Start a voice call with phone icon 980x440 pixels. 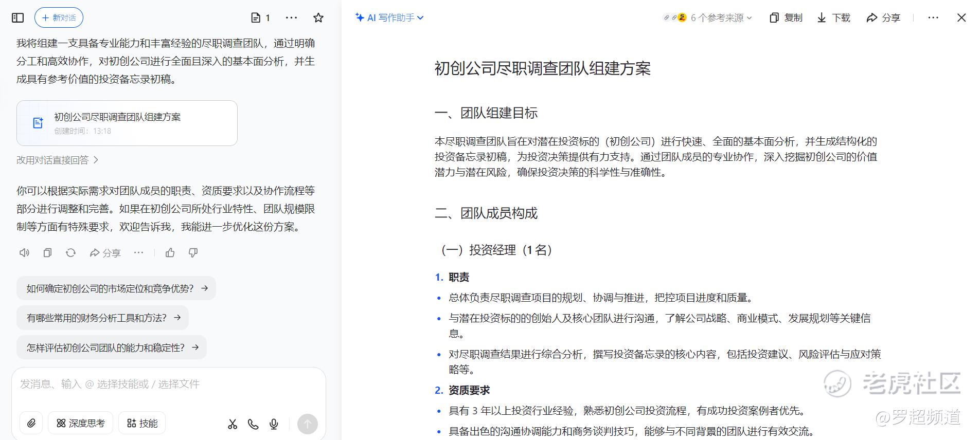pyautogui.click(x=253, y=424)
